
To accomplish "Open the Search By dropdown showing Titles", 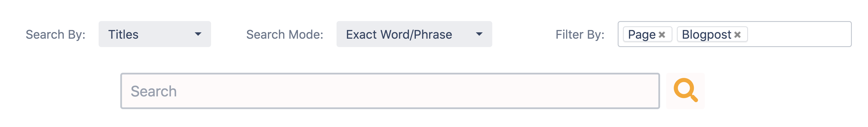I will click(x=155, y=34).
